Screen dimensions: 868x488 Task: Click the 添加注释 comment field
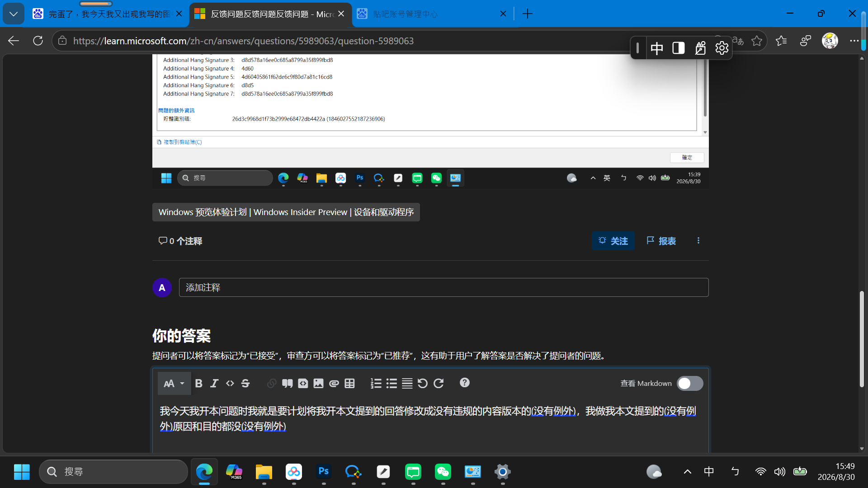pos(443,287)
